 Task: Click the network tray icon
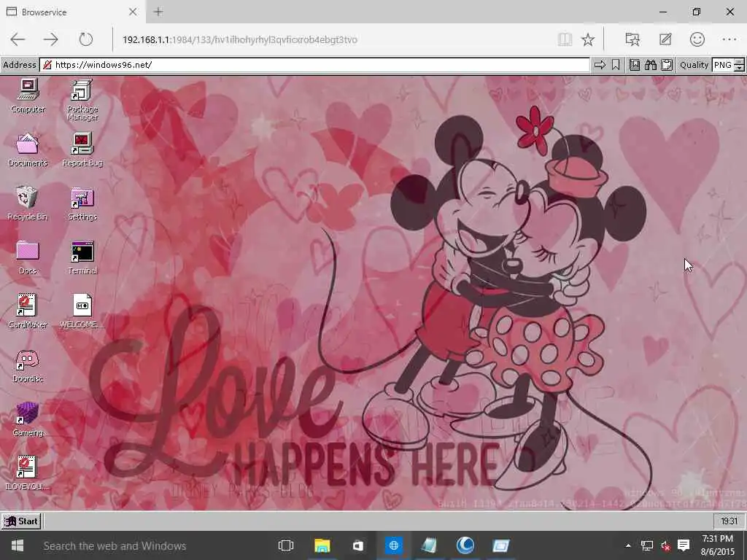646,545
